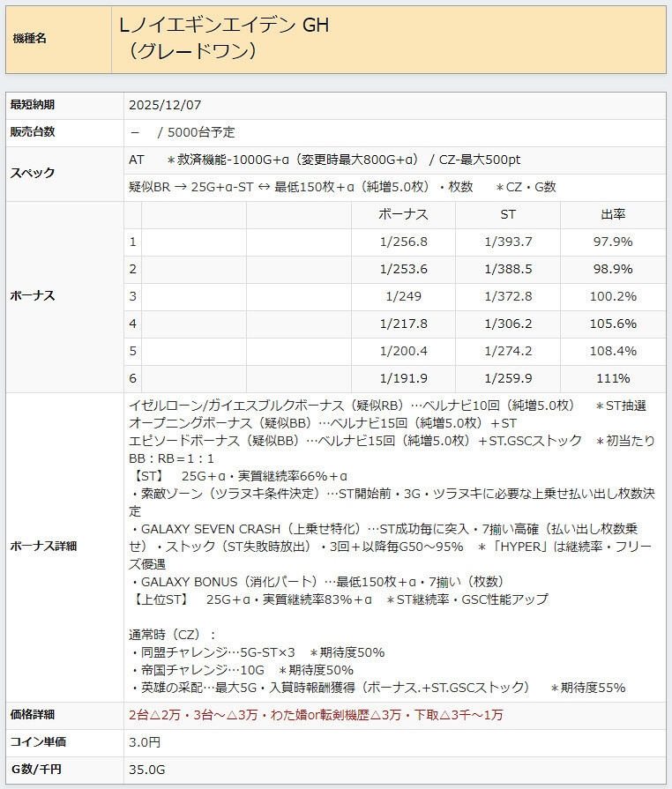
Task: Select ST value 1/259.9
Action: point(508,378)
